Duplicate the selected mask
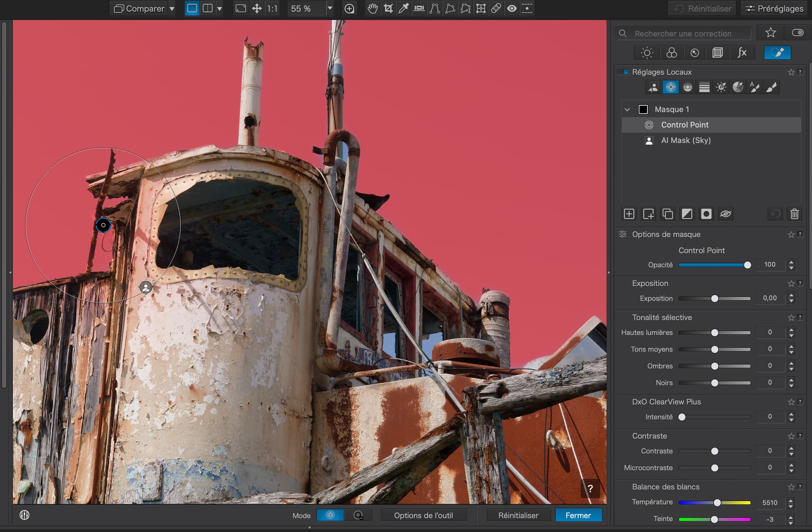The width and height of the screenshot is (812, 532). (667, 214)
